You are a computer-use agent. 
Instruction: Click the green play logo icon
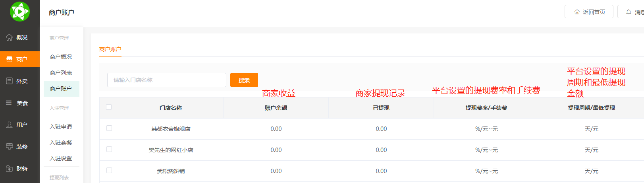tap(20, 12)
